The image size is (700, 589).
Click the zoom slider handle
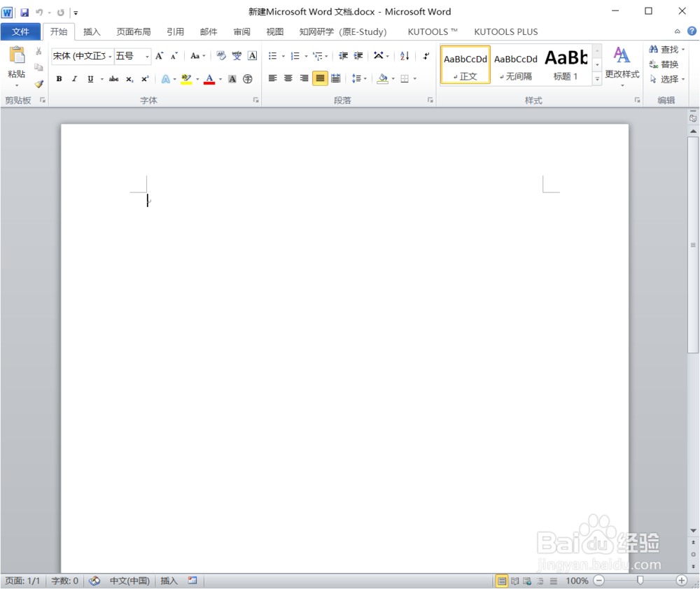tap(640, 580)
